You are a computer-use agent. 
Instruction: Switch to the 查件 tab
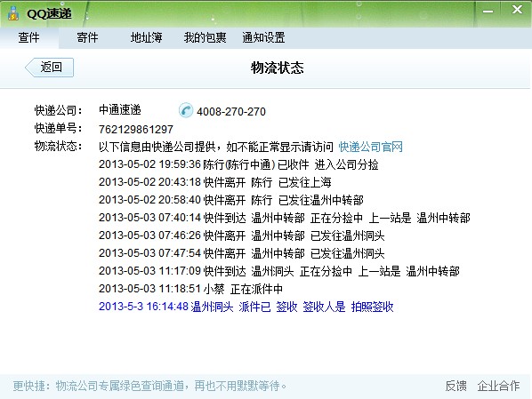tap(28, 37)
